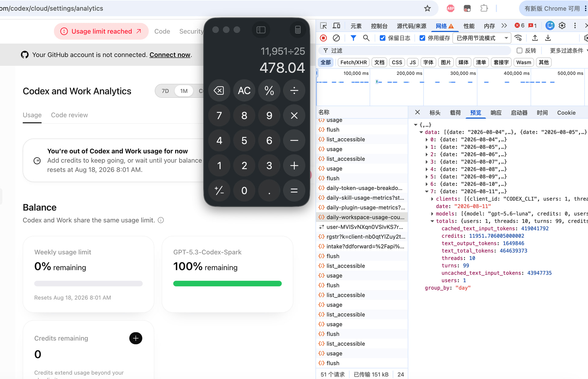Collapse entry 7 dated 2026-08-11
Image resolution: width=588 pixels, height=379 pixels.
(427, 191)
